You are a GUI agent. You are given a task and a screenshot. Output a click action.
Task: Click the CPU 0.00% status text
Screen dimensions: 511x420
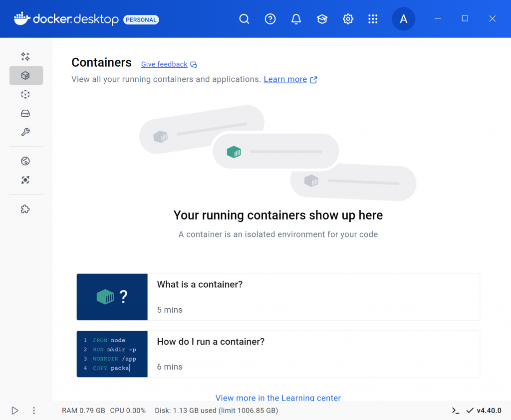click(128, 411)
